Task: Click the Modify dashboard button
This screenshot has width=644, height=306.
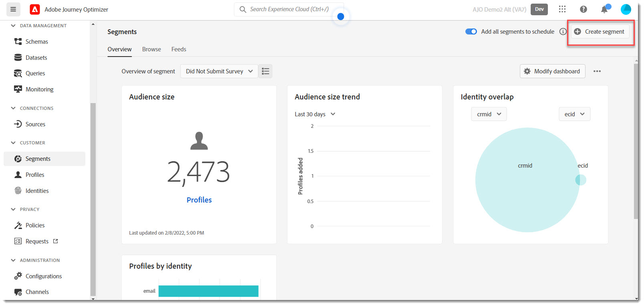Action: click(x=553, y=71)
